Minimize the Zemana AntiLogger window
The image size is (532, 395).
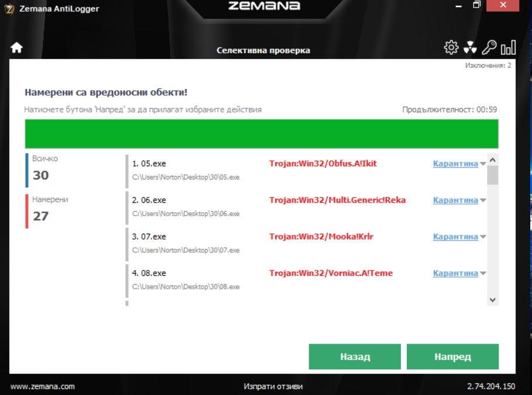click(458, 6)
